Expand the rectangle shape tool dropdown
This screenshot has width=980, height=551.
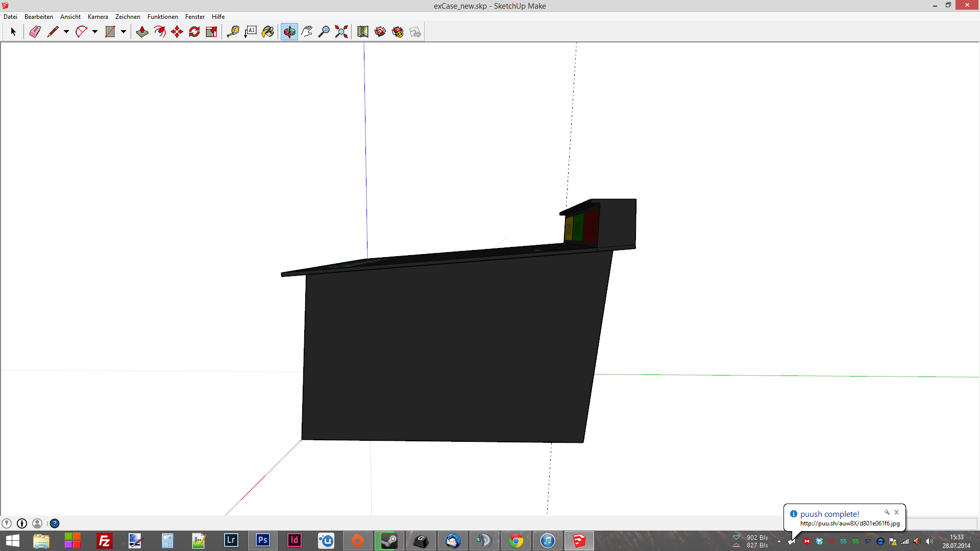(124, 32)
